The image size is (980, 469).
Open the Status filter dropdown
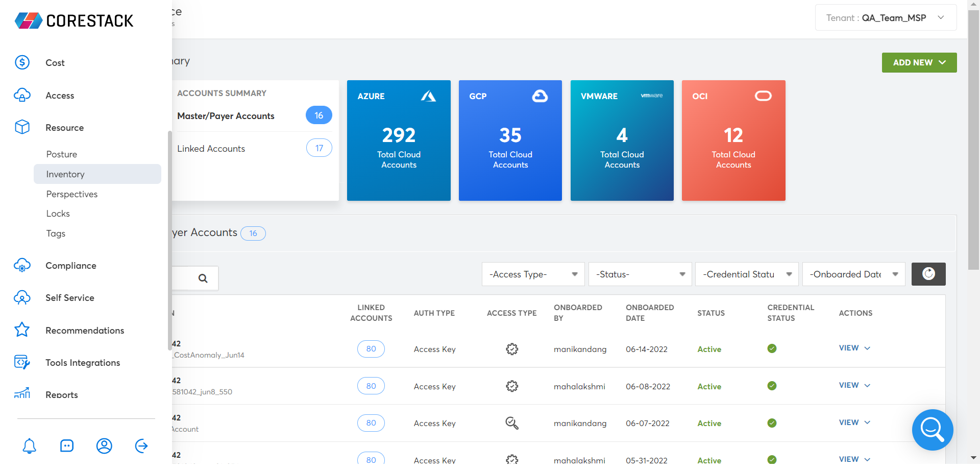(640, 274)
